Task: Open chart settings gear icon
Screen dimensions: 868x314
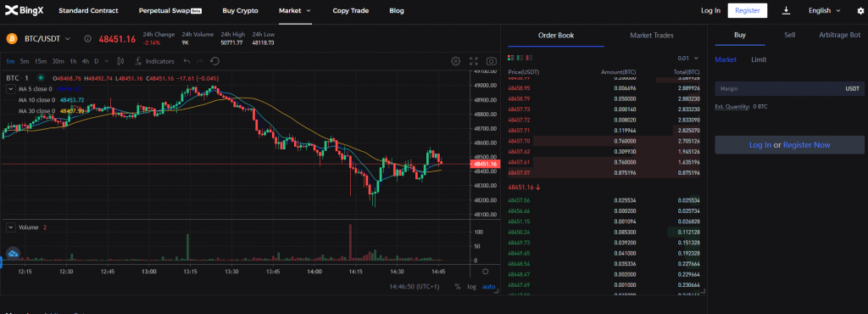Action: [455, 61]
